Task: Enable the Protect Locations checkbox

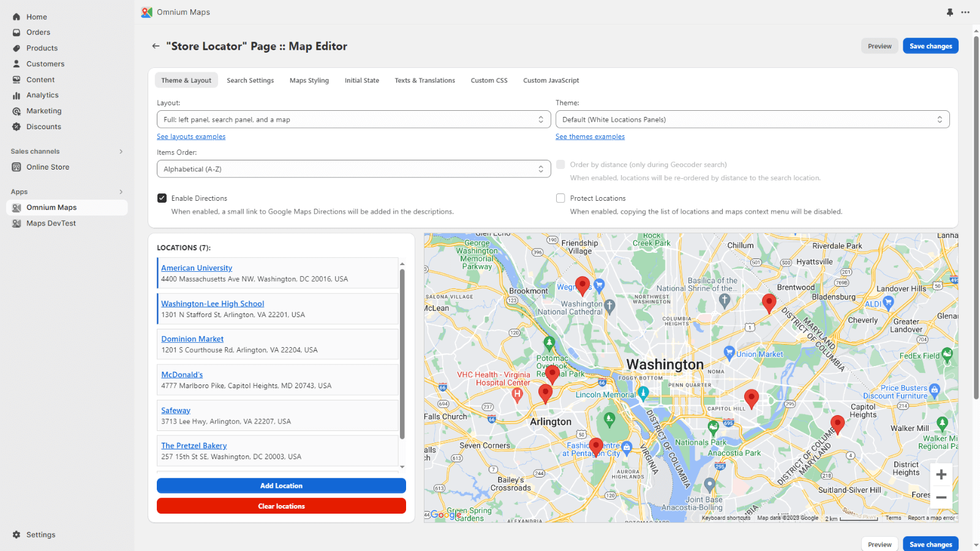Action: [x=560, y=198]
